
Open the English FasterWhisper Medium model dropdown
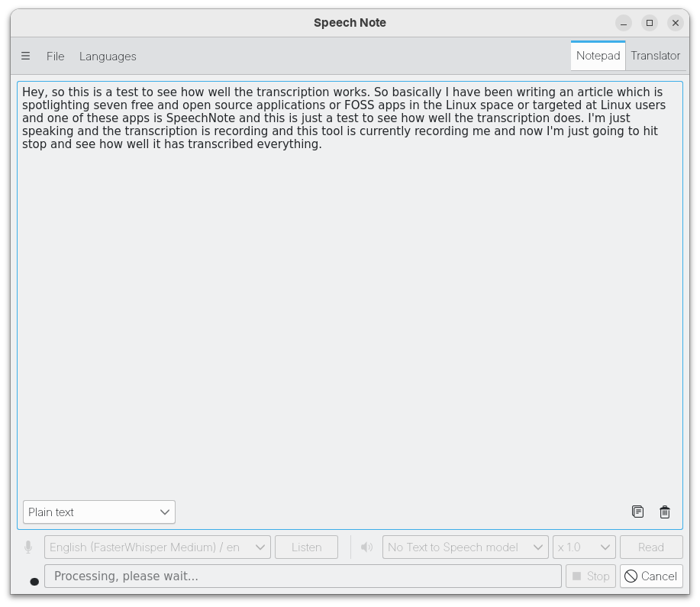tap(157, 547)
